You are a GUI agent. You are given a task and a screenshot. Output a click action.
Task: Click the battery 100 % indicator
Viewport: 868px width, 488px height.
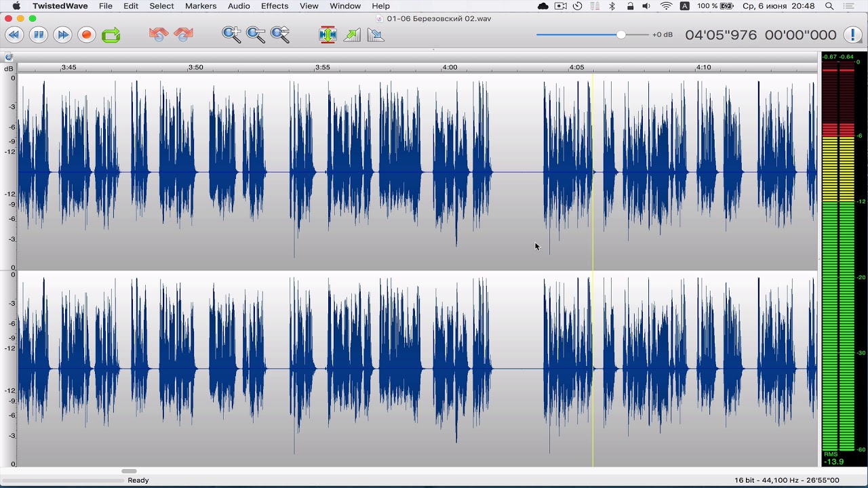pyautogui.click(x=715, y=6)
